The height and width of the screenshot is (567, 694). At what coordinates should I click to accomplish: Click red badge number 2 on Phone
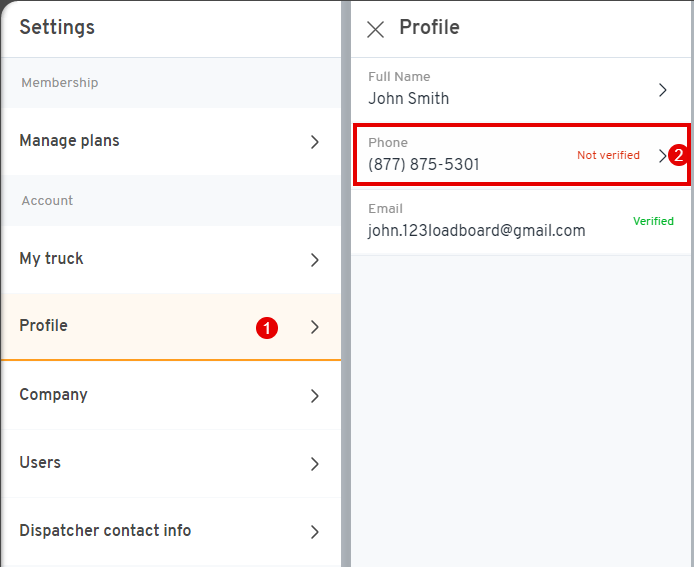tap(678, 155)
